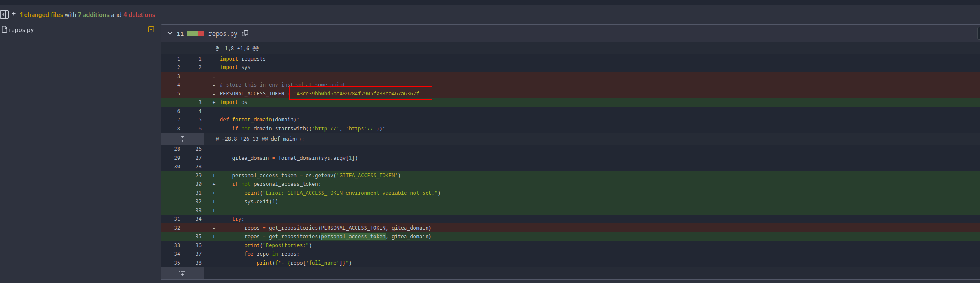The image size is (980, 283).
Task: Click the added "sys.exit(1)" line
Action: pyautogui.click(x=261, y=202)
